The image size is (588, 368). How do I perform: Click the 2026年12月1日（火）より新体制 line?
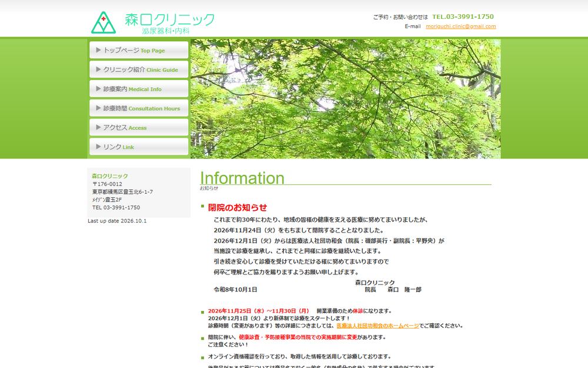point(279,318)
